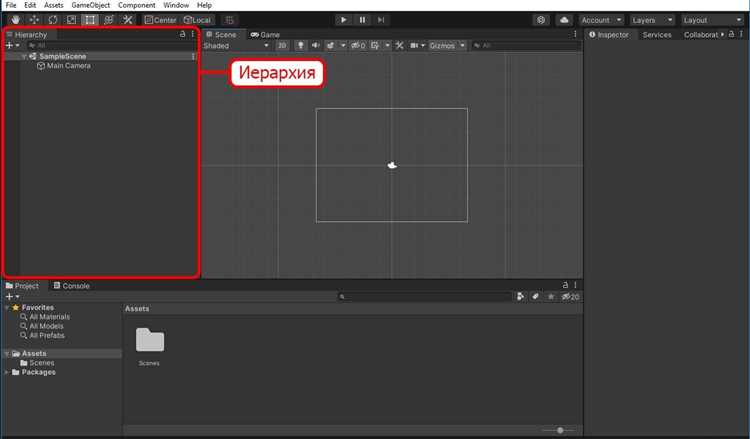Step one frame forward

[381, 20]
